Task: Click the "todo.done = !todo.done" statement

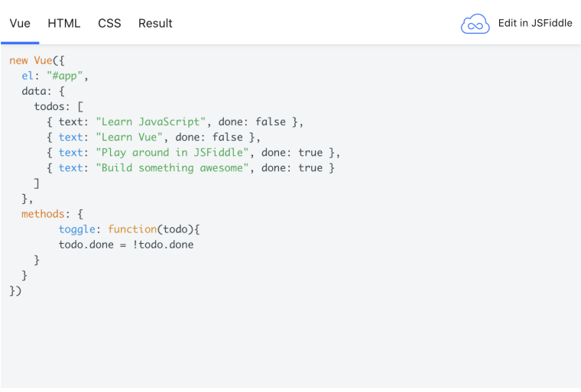Action: click(126, 245)
